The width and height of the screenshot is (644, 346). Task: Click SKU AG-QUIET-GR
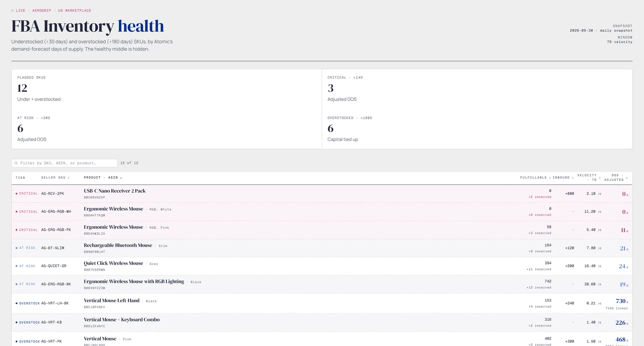54,266
